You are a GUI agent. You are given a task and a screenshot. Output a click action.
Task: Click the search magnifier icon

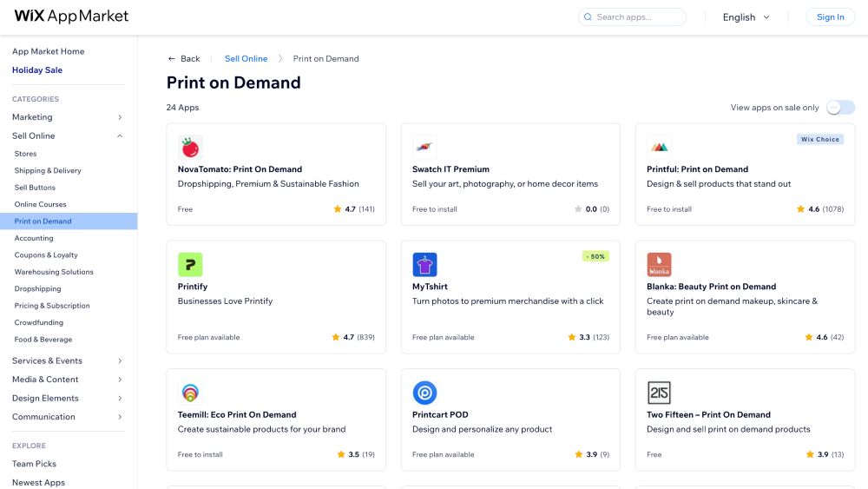click(588, 17)
